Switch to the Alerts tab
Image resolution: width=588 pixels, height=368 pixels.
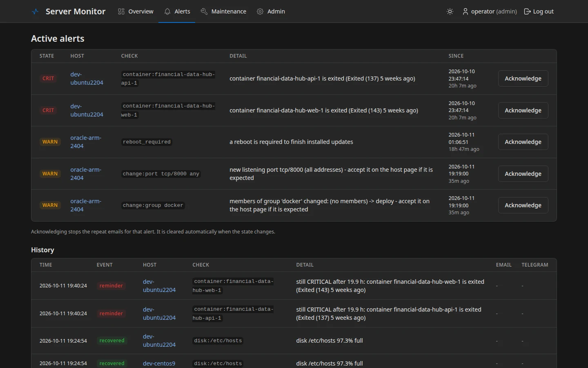(x=177, y=11)
